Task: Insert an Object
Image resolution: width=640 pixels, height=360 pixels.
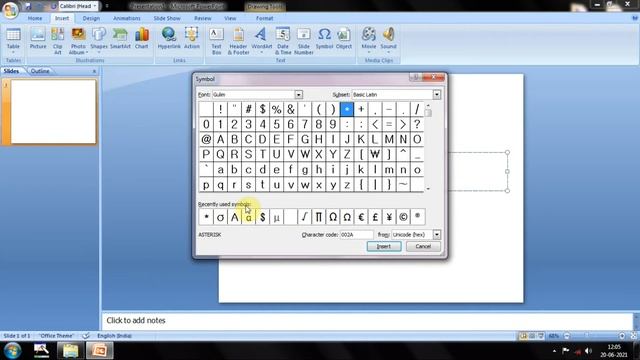Action: pyautogui.click(x=344, y=39)
